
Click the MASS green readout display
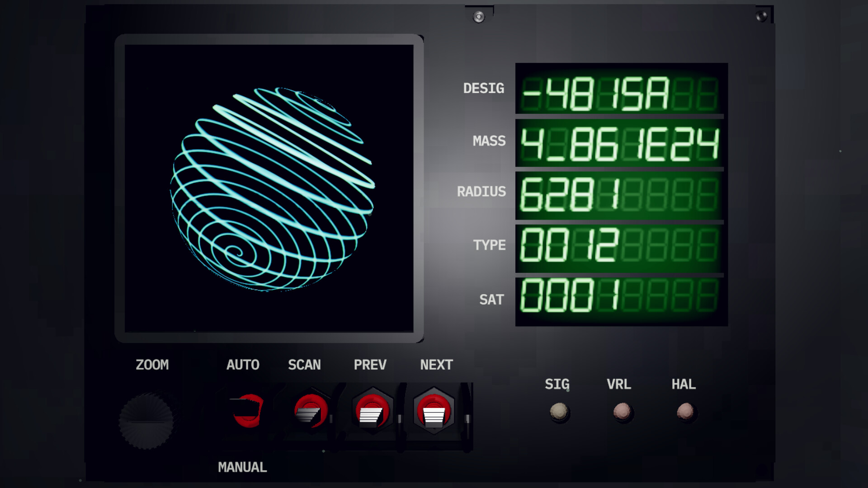(620, 145)
